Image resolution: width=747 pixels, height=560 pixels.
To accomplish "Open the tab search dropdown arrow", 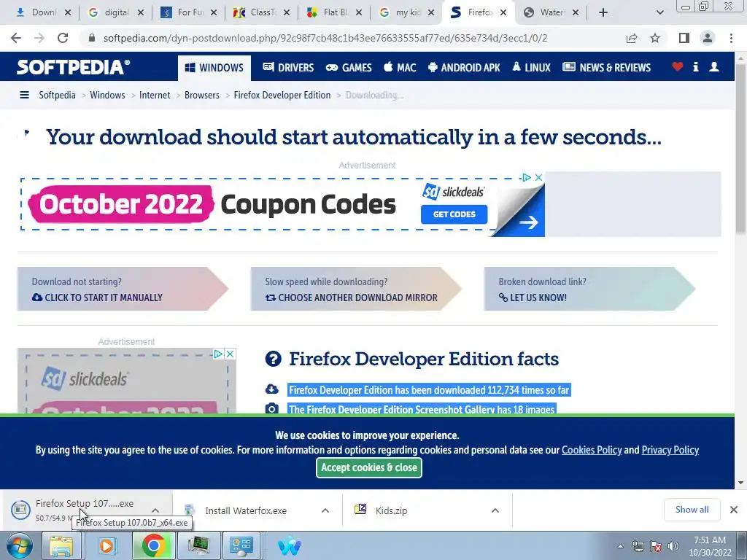I will pos(659,12).
